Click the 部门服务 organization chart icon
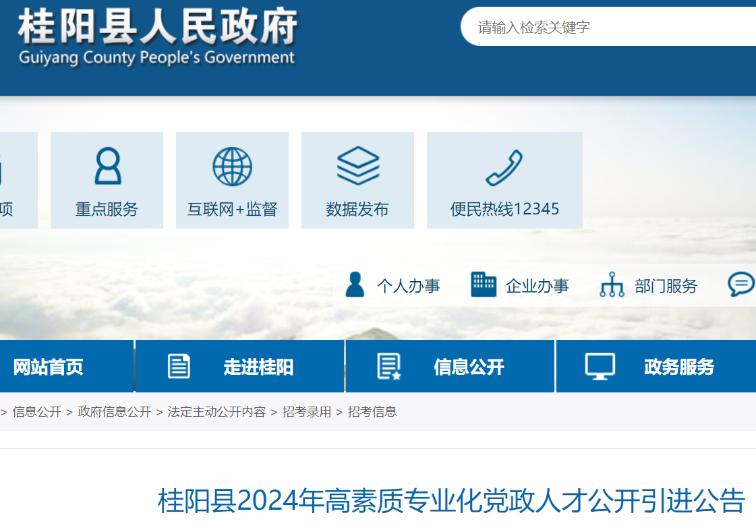 click(612, 285)
